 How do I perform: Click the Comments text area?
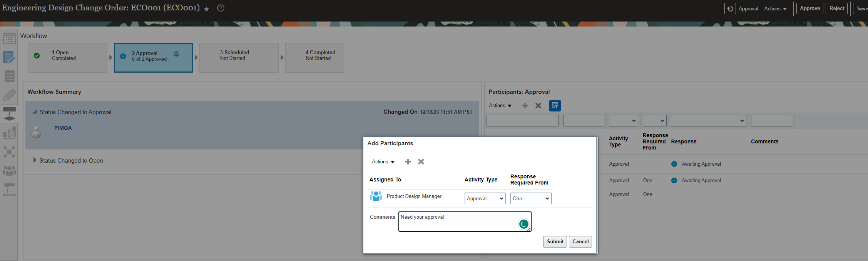coord(465,221)
